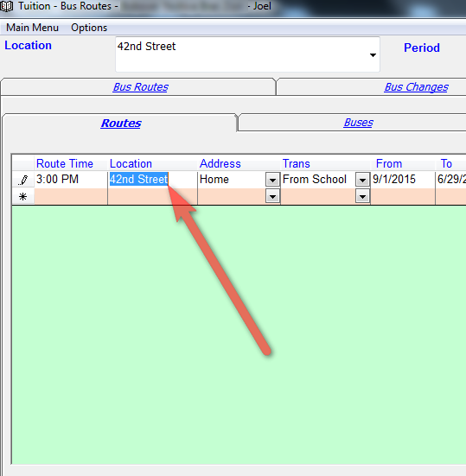Open the Trans dropdown showing From School
466x476 pixels.
[362, 180]
